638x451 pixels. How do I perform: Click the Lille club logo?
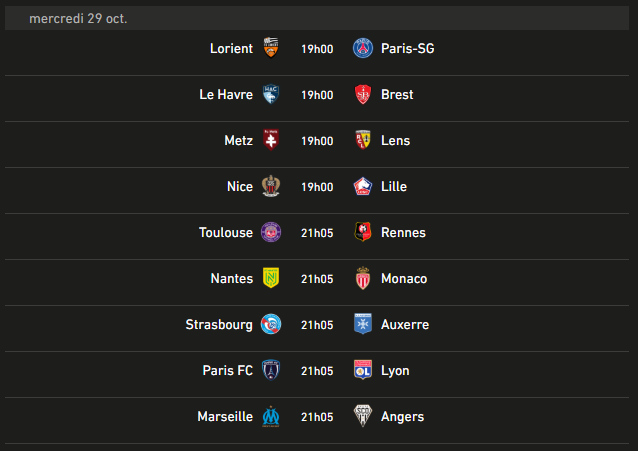363,186
